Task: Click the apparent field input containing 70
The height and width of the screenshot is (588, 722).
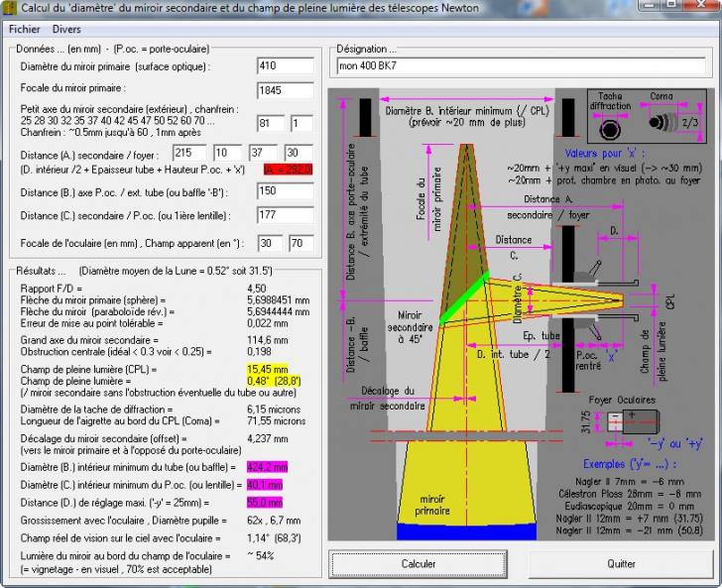Action: pos(301,243)
